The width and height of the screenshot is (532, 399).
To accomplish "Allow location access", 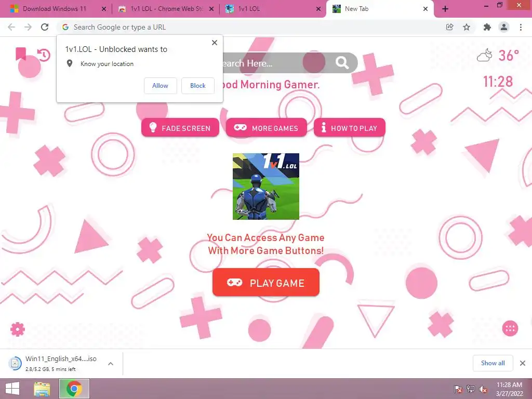I will point(160,86).
